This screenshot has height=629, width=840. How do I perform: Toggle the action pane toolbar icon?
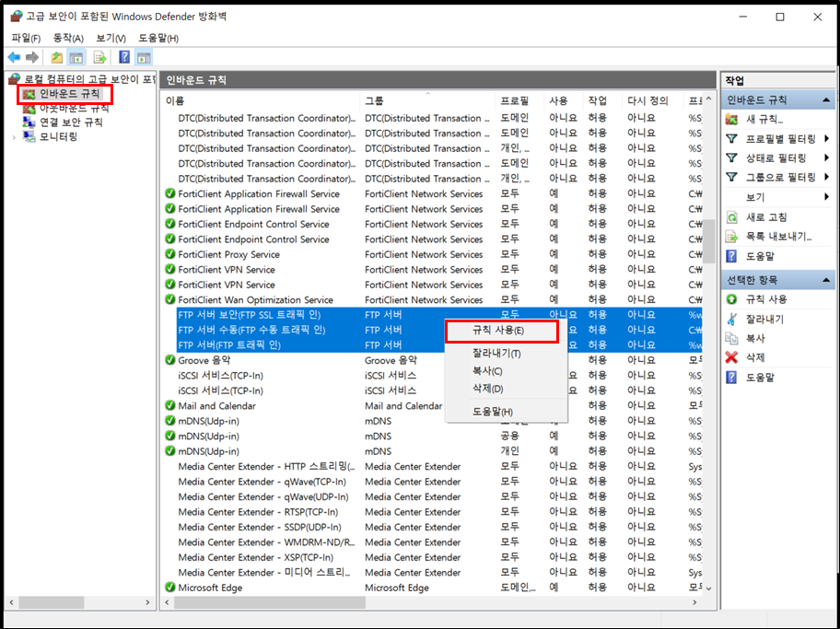coord(144,57)
